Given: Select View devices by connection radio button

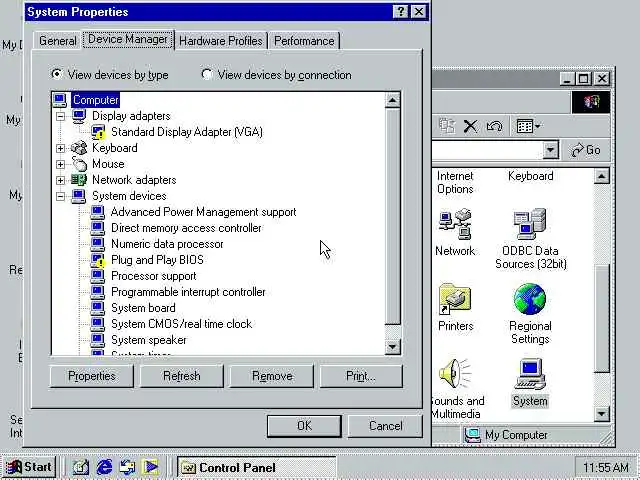Looking at the screenshot, I should [x=207, y=74].
